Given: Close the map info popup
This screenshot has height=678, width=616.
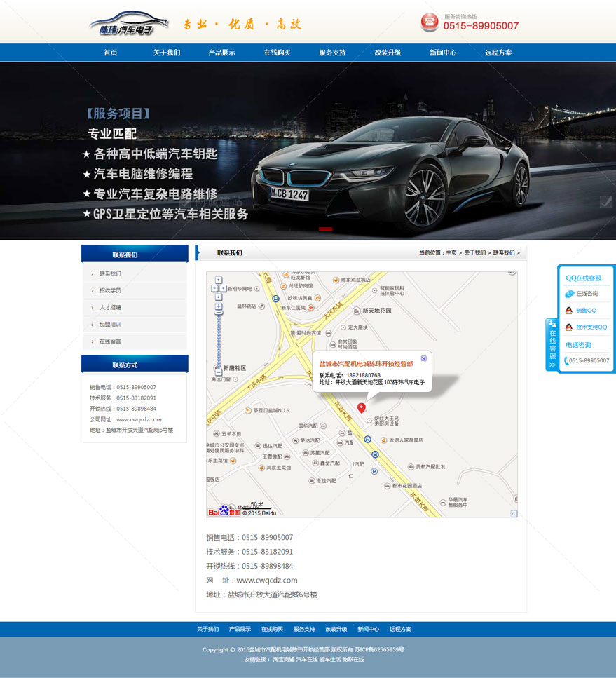Looking at the screenshot, I should coord(424,358).
